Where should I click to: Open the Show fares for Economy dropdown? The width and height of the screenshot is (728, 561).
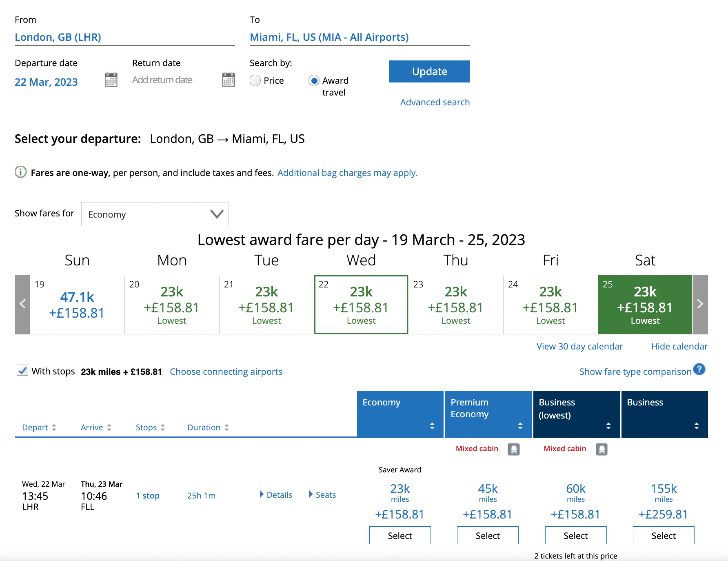click(155, 214)
